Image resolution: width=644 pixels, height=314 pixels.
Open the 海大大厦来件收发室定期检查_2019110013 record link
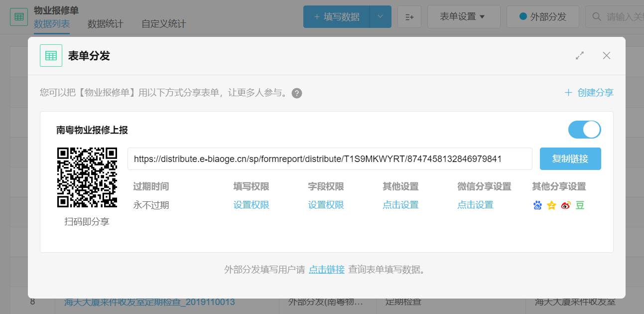point(150,302)
